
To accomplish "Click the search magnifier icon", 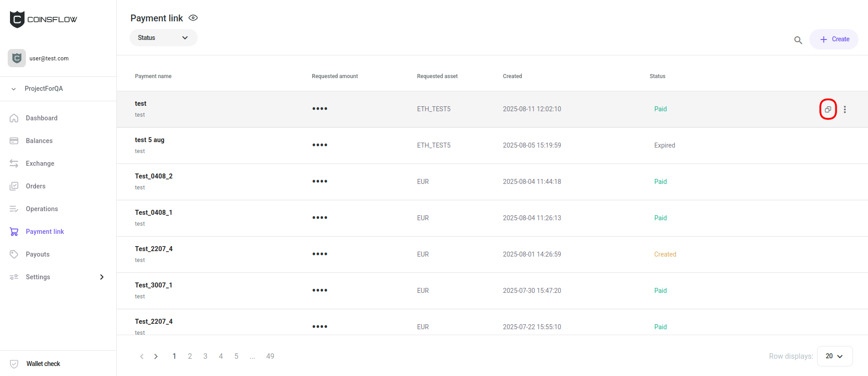I will pyautogui.click(x=798, y=40).
